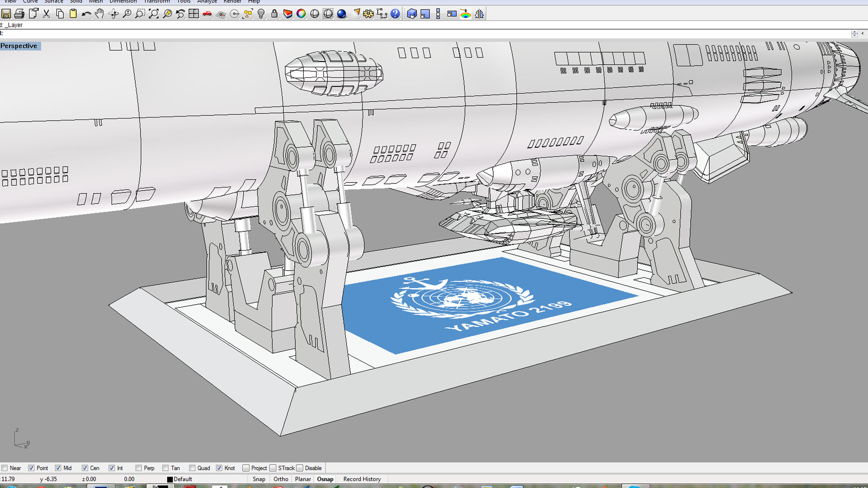Open the Surface menu
Image resolution: width=868 pixels, height=488 pixels.
click(x=54, y=2)
